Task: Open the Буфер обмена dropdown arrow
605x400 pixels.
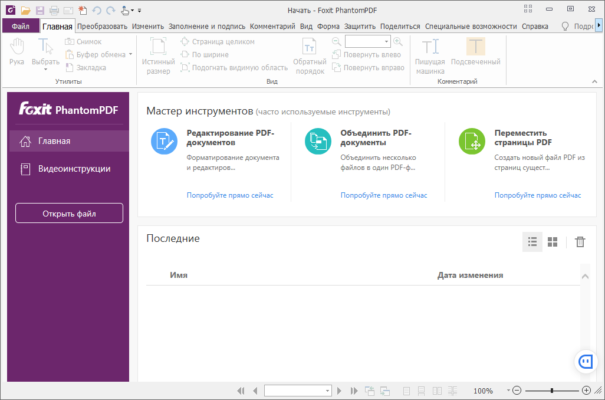Action: [130, 54]
